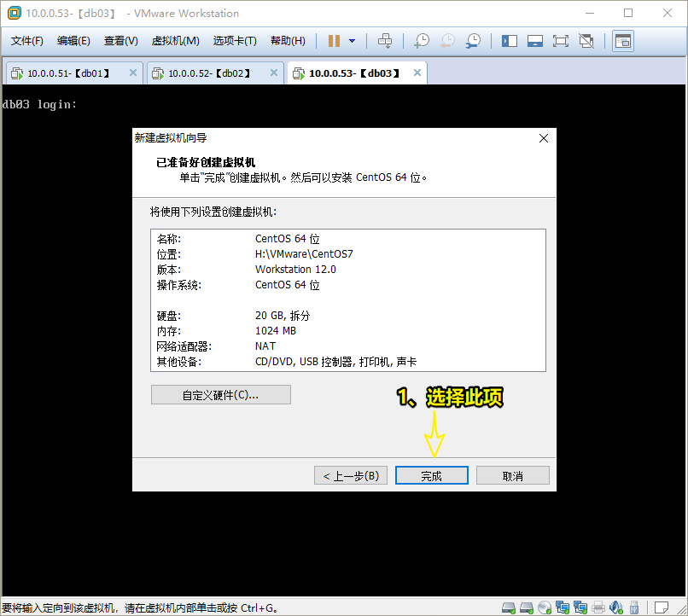Image resolution: width=688 pixels, height=616 pixels.
Task: Click the disk value 20 GB, 拆分
Action: [283, 316]
